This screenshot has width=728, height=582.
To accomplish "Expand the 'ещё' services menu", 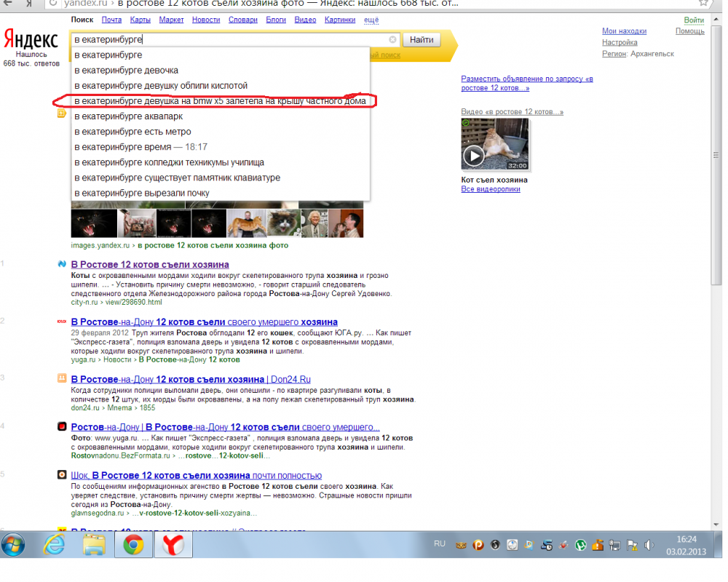I will [x=371, y=20].
